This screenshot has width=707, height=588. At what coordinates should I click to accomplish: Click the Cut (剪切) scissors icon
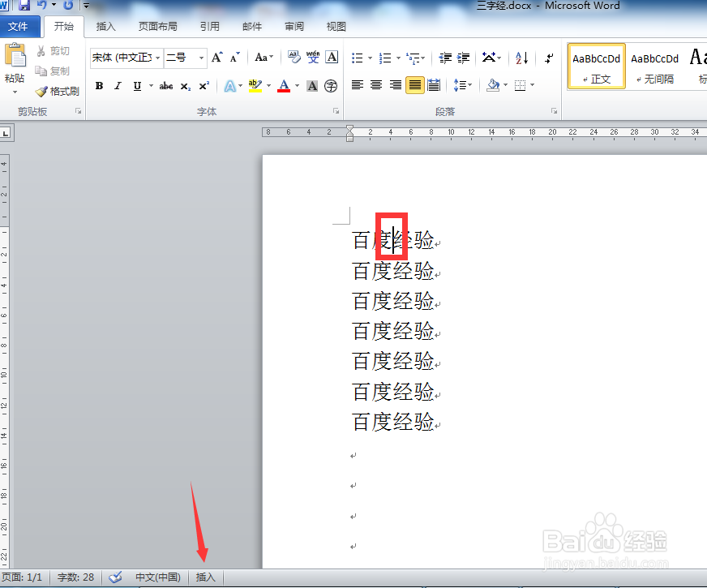[x=41, y=51]
